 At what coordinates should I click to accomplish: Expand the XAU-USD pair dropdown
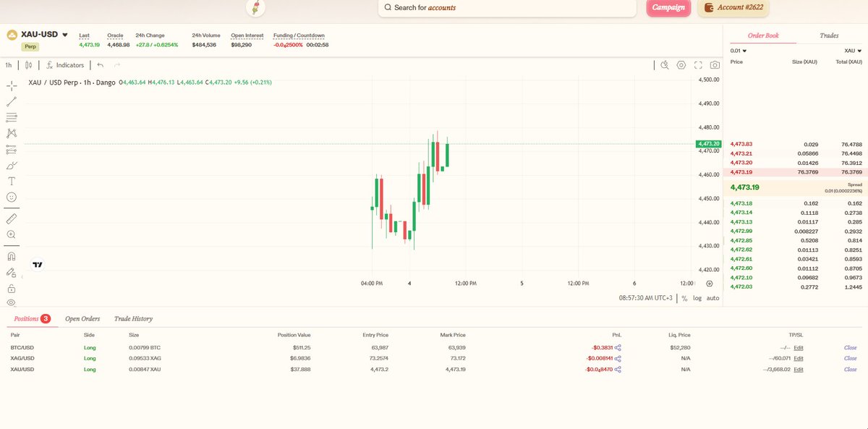tap(65, 35)
